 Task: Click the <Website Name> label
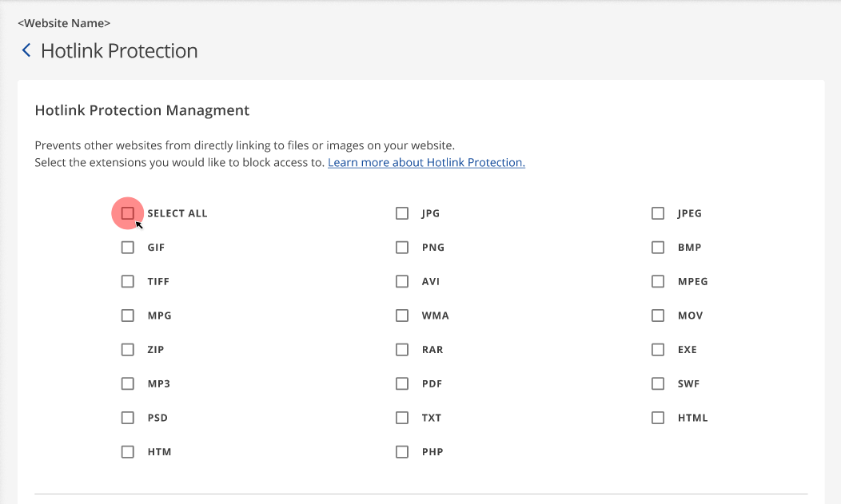point(63,23)
